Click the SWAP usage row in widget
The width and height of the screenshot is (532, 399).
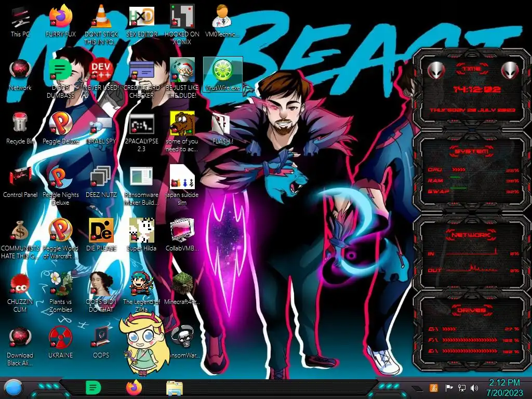(x=473, y=191)
